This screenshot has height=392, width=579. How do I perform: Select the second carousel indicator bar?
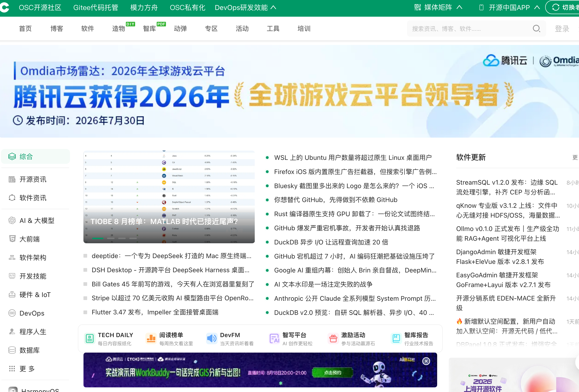[x=111, y=238]
